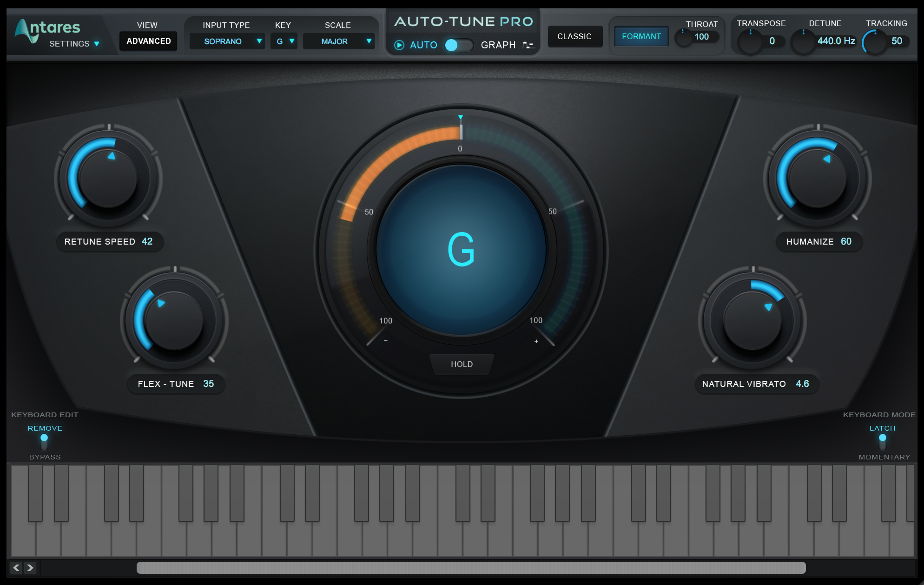The height and width of the screenshot is (585, 924).
Task: Click the graph display icon beside GRAPH
Action: click(529, 45)
